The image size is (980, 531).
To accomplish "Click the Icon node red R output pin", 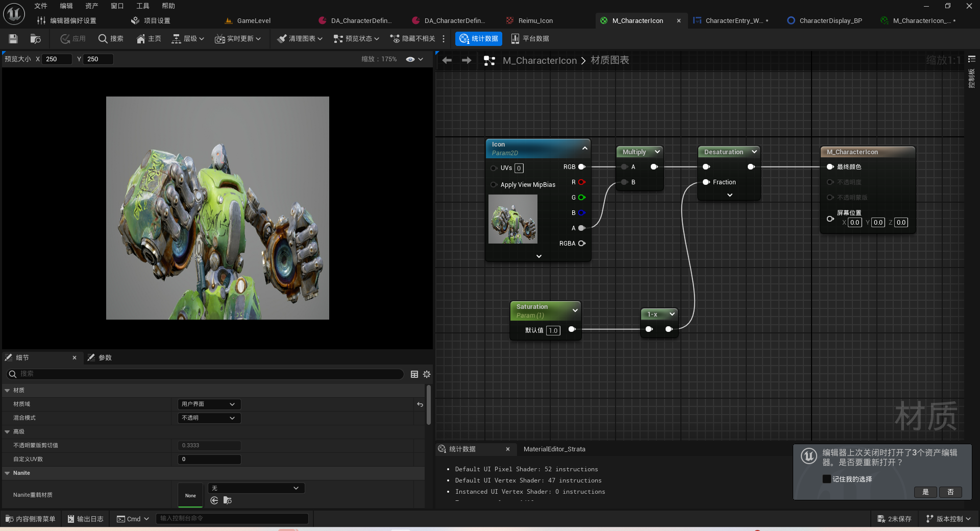I will point(582,182).
